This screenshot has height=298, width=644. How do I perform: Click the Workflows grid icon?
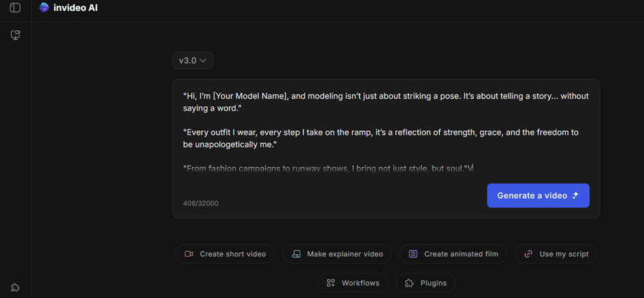point(331,283)
